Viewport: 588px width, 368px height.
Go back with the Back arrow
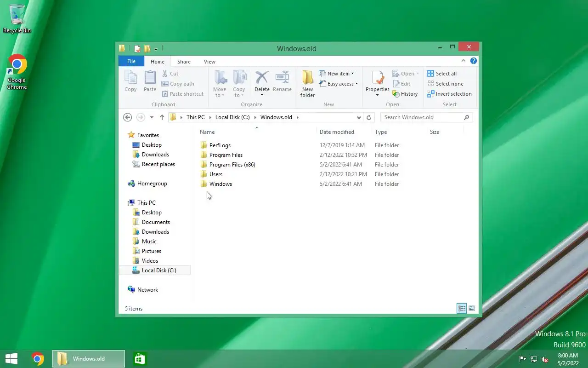point(128,117)
